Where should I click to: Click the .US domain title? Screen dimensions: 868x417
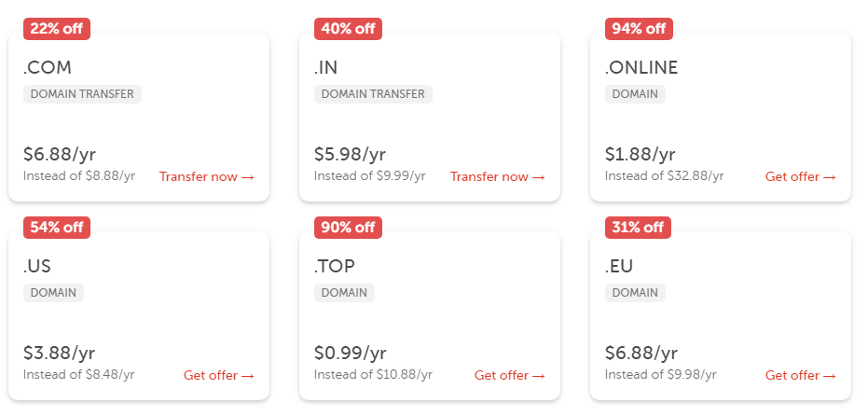(37, 267)
